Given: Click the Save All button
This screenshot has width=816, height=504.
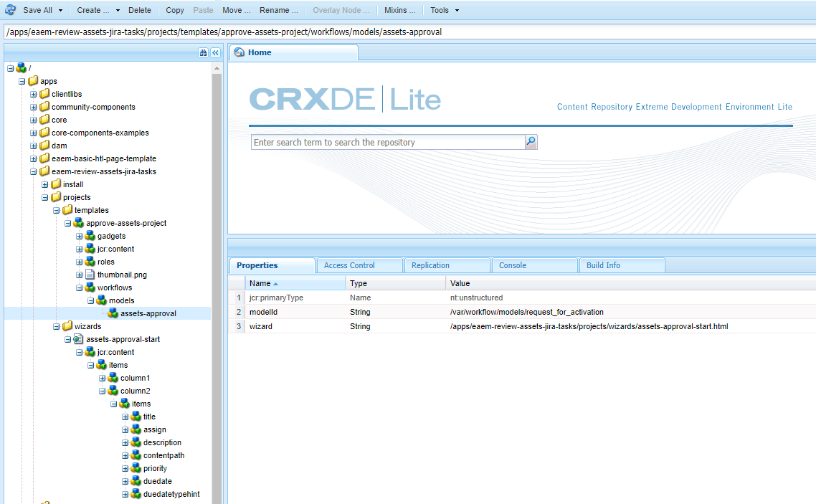Looking at the screenshot, I should pyautogui.click(x=37, y=10).
